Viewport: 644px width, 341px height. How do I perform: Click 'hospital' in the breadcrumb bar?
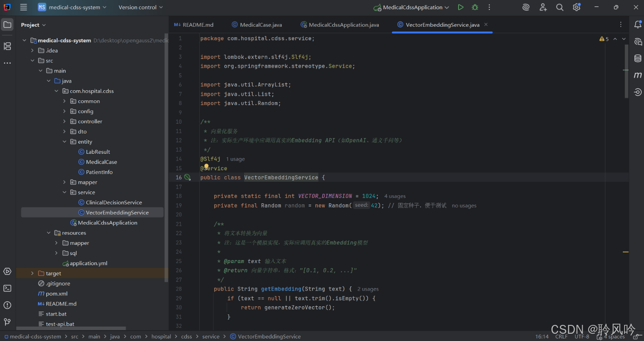coord(161,337)
